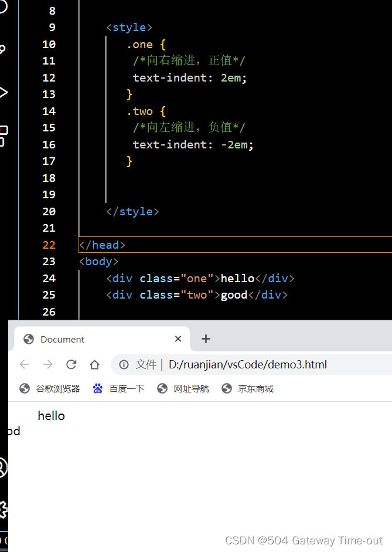Image resolution: width=392 pixels, height=552 pixels.
Task: Click the </head> tag on line 22
Action: click(103, 245)
